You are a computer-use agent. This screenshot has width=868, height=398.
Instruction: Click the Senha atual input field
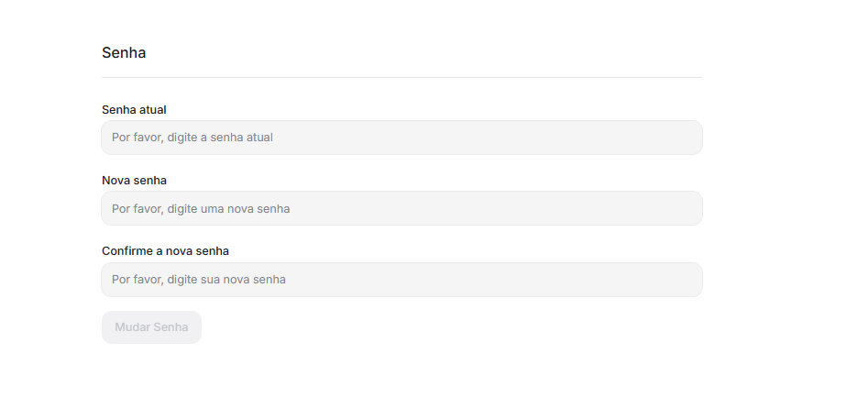401,138
